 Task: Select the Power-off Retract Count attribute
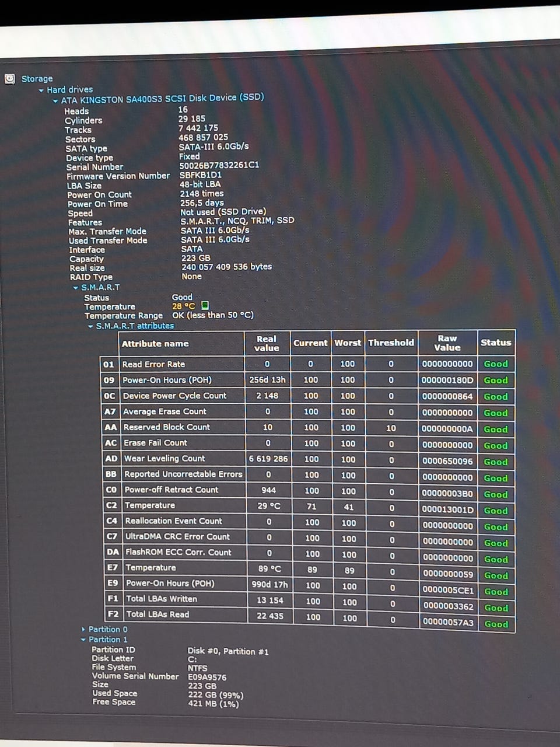[x=171, y=490]
